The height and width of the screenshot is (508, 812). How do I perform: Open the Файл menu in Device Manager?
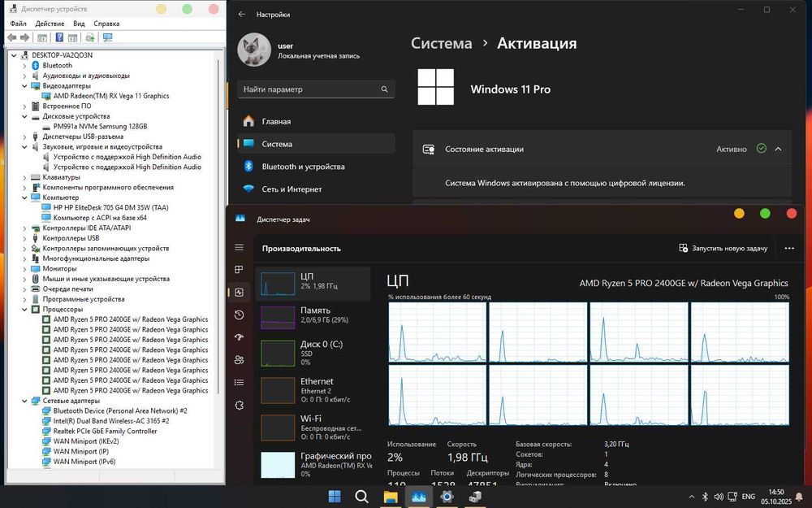point(18,24)
